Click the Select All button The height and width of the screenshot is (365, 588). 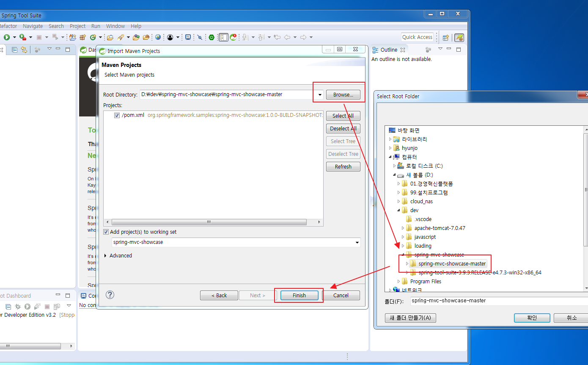click(343, 116)
